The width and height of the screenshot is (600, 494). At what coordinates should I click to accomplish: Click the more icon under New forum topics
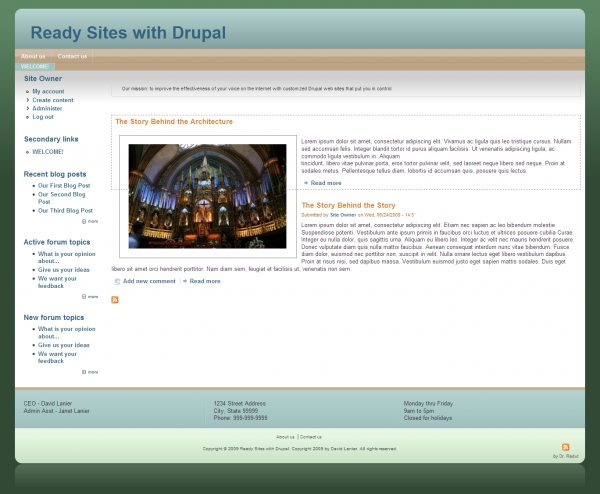pos(84,371)
